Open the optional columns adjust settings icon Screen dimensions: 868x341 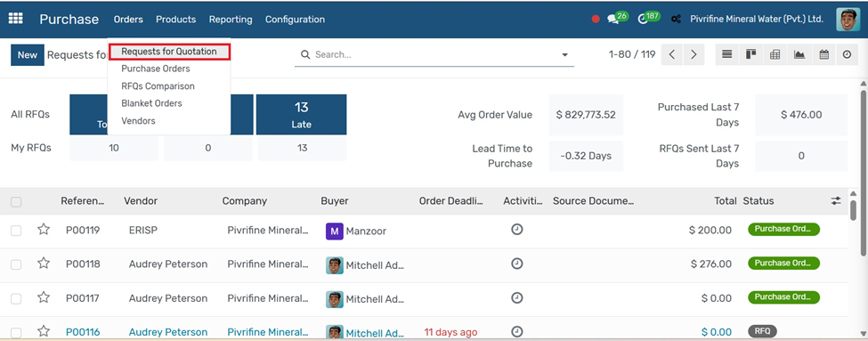(836, 201)
